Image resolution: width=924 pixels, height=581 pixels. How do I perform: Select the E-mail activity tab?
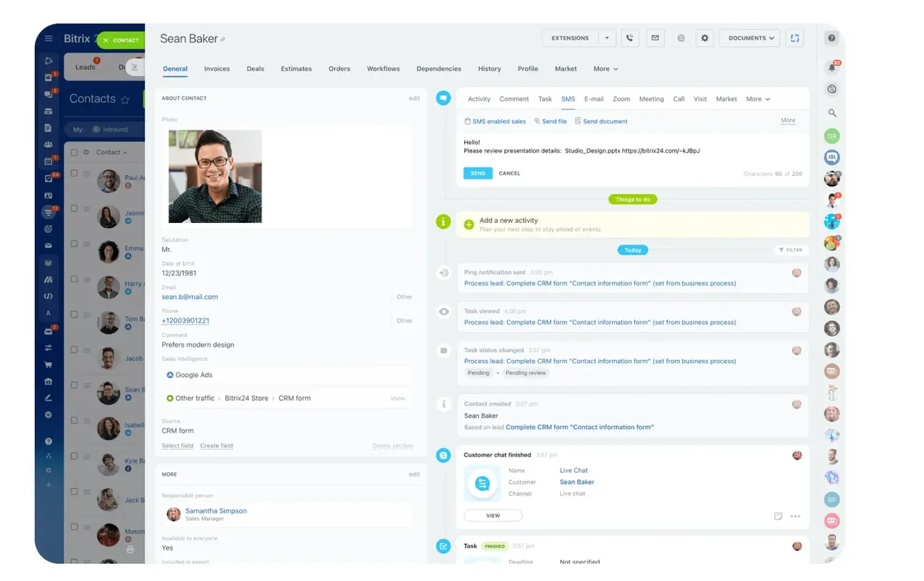coord(593,99)
